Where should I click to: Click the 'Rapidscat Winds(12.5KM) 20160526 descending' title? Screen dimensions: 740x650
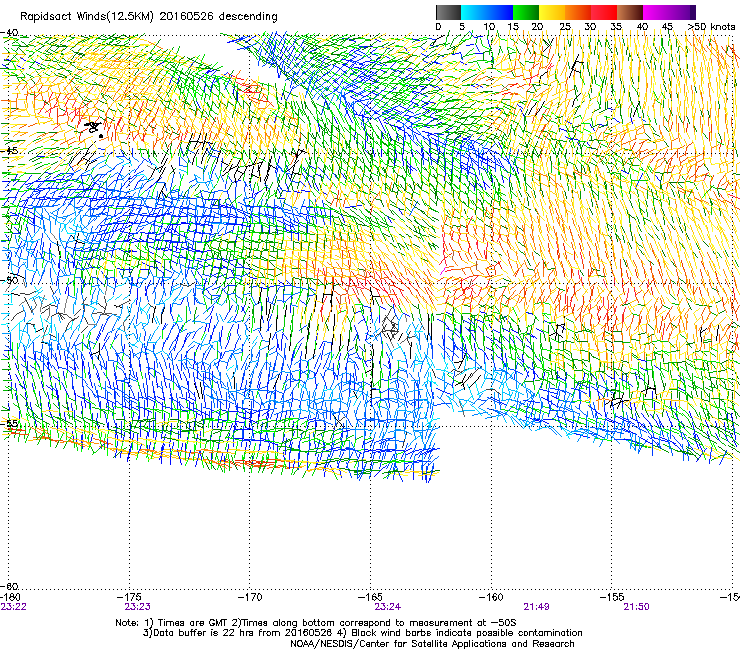tap(149, 17)
